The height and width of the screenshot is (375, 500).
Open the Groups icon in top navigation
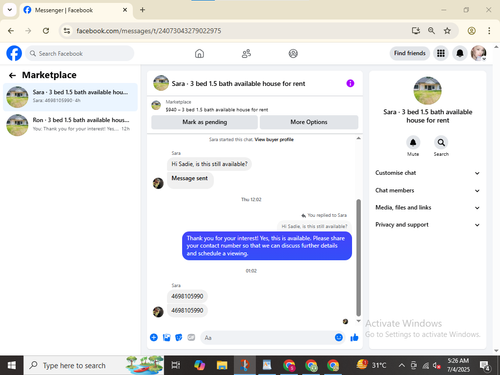point(293,53)
